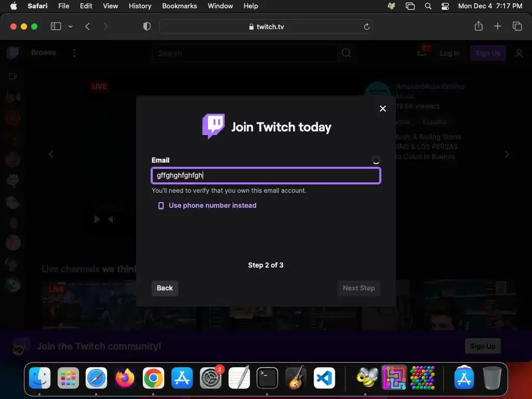
Task: Click the Twitch logo in dialog header
Action: pyautogui.click(x=214, y=126)
